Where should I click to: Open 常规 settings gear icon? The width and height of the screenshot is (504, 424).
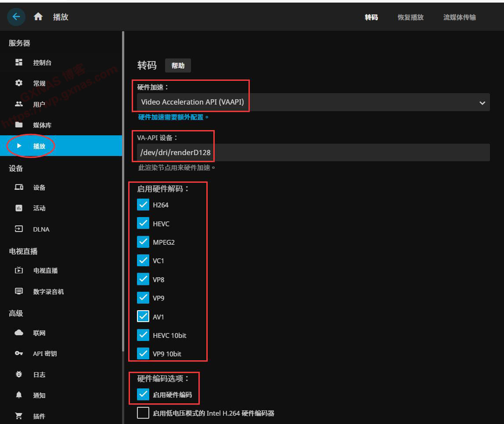pos(19,83)
